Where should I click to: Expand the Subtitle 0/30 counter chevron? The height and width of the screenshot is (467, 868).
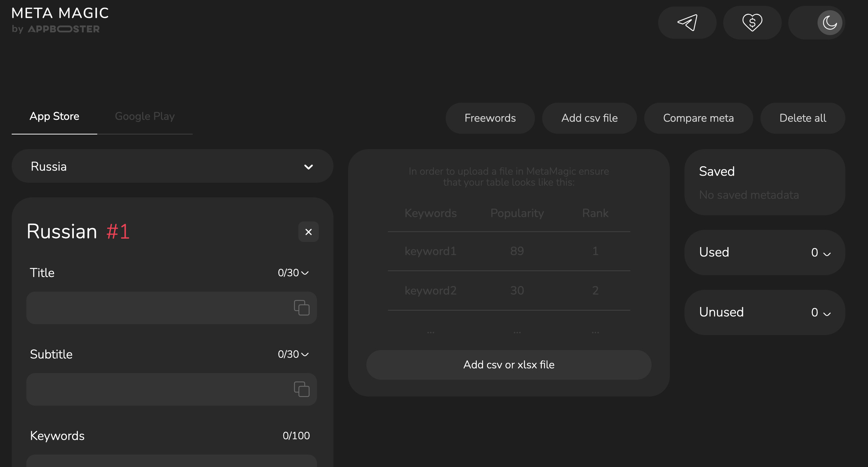305,354
